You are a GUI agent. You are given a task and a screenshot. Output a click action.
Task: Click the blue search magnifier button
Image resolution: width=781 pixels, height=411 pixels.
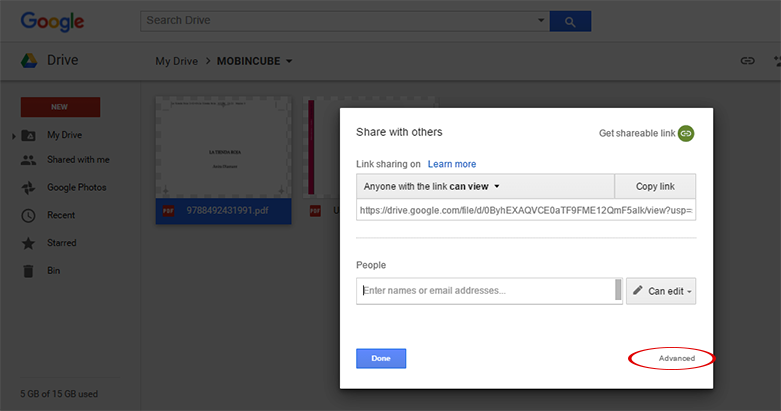coord(570,21)
